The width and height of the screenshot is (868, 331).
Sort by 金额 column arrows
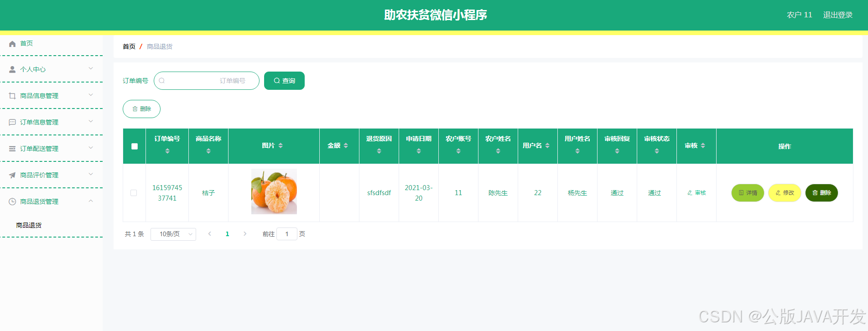point(346,145)
